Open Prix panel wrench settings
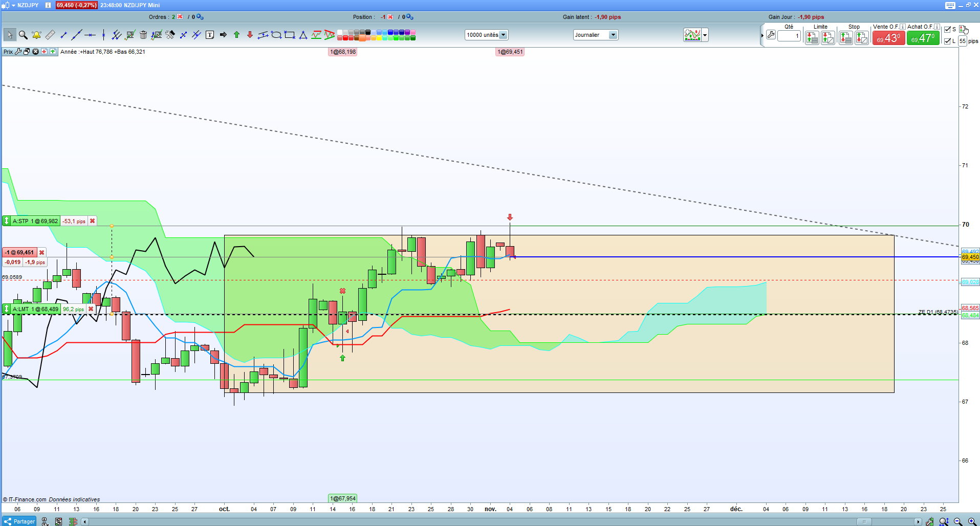The image size is (980, 526). [x=18, y=52]
